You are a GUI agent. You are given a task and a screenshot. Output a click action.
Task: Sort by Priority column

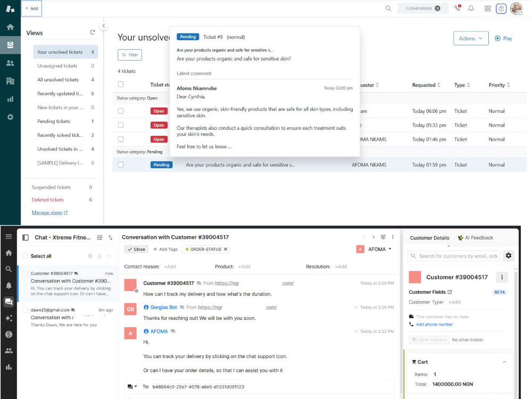(x=499, y=85)
